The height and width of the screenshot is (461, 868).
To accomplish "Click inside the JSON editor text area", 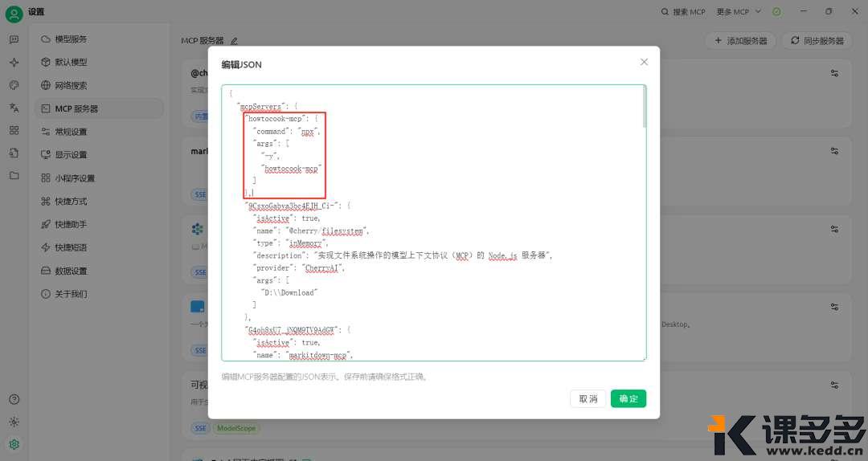I will (x=433, y=223).
